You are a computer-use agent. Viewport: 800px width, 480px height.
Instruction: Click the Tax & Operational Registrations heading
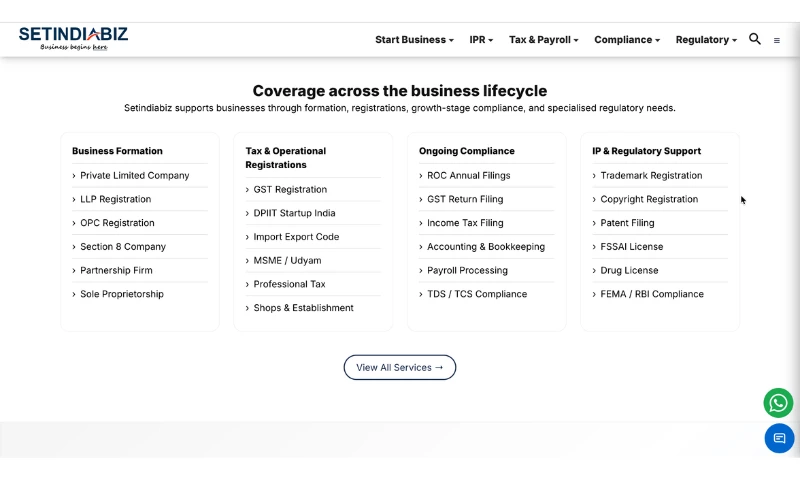[286, 158]
